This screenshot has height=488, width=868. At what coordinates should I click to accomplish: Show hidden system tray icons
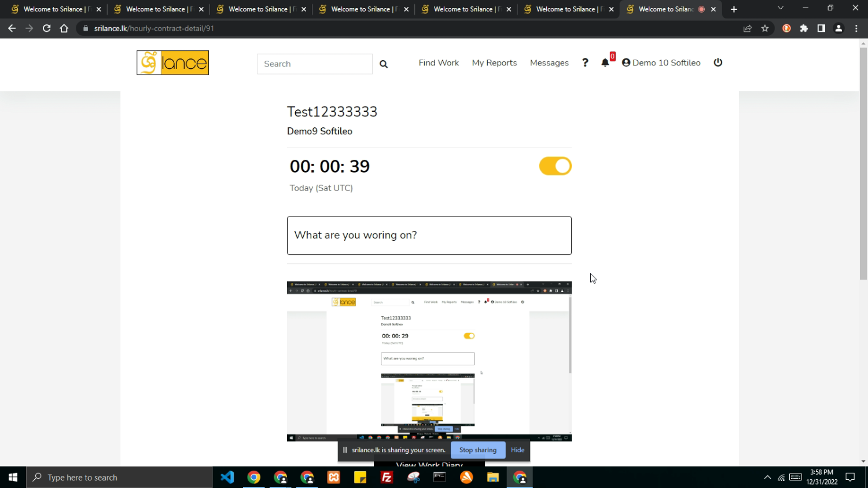[767, 478]
